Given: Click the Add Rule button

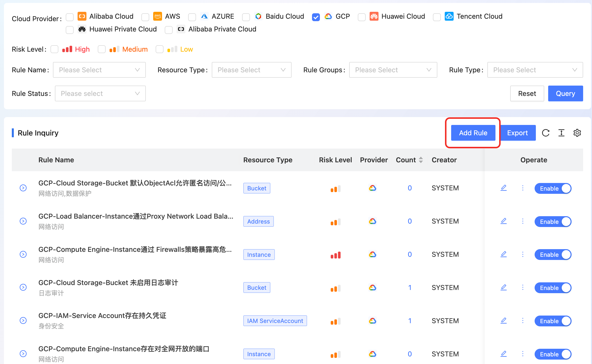Looking at the screenshot, I should click(x=473, y=133).
